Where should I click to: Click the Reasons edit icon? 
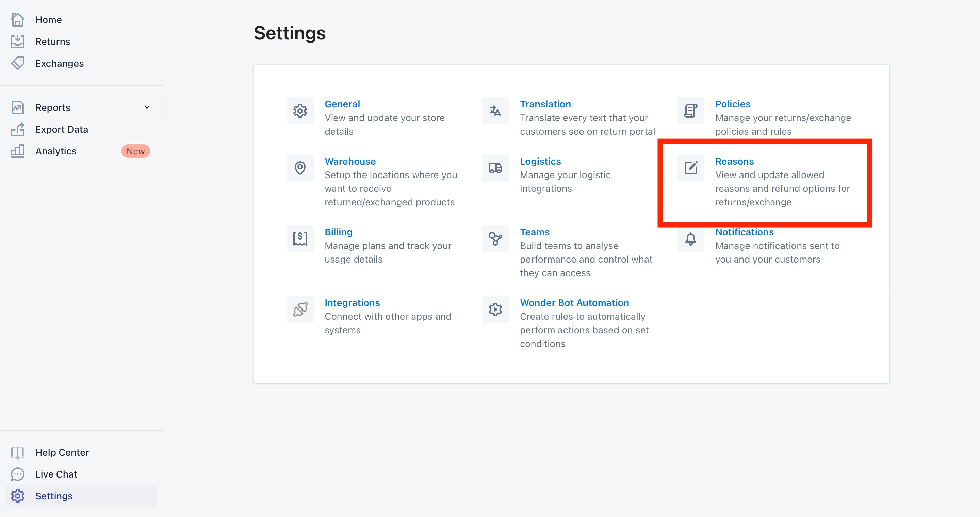pyautogui.click(x=690, y=168)
